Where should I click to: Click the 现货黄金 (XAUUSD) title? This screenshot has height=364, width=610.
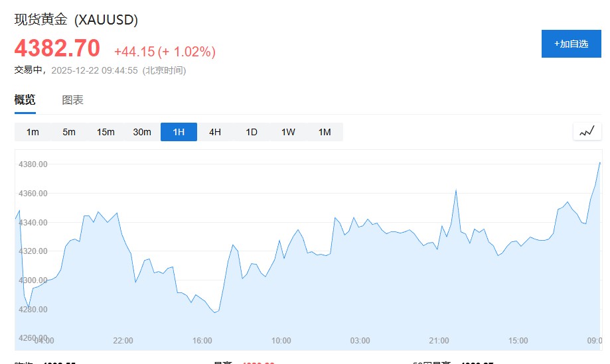coord(76,20)
